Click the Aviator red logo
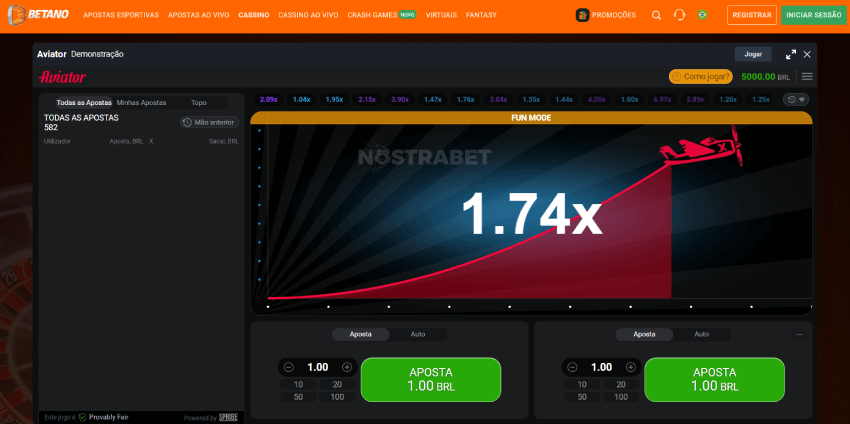This screenshot has width=850, height=424. 62,77
